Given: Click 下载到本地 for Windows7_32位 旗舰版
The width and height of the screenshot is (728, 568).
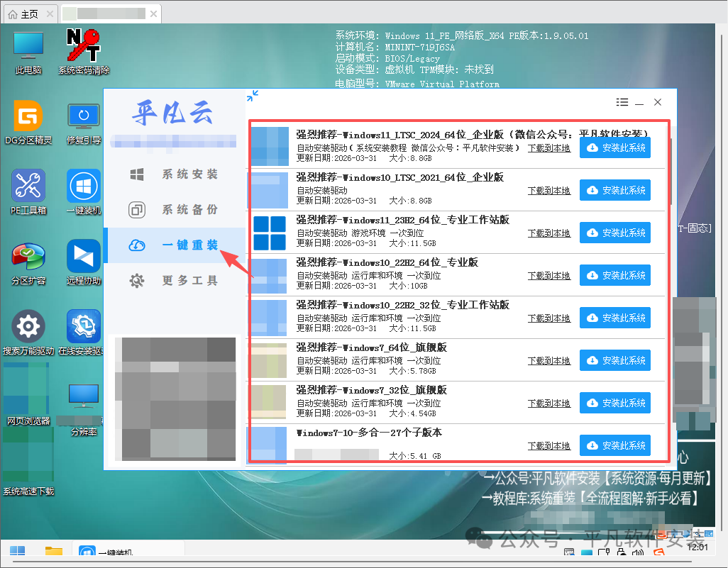Looking at the screenshot, I should click(x=548, y=403).
